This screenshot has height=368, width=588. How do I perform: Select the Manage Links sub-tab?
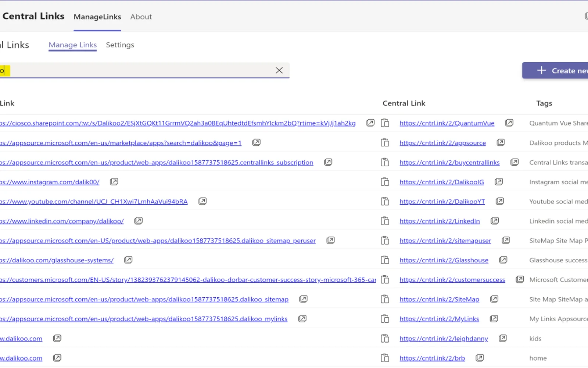(73, 45)
